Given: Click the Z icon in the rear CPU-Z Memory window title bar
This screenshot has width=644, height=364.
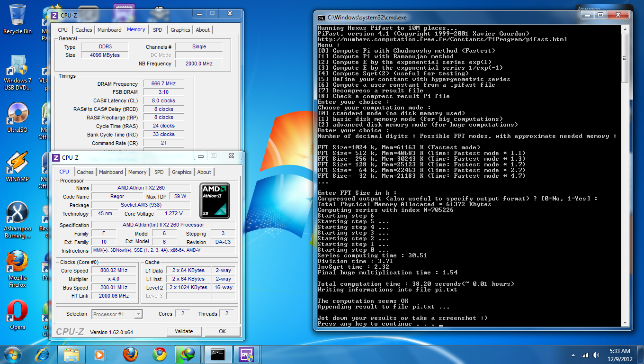Looking at the screenshot, I should (55, 15).
